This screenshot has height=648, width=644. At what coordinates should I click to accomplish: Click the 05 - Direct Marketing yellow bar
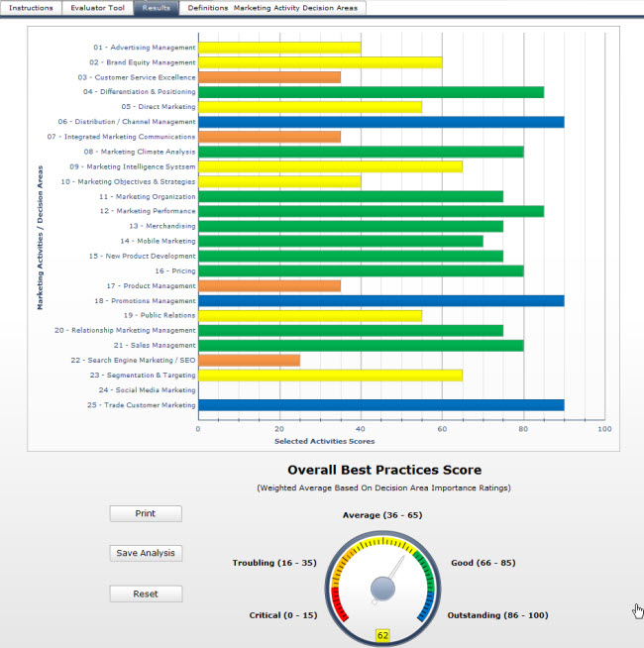[310, 107]
